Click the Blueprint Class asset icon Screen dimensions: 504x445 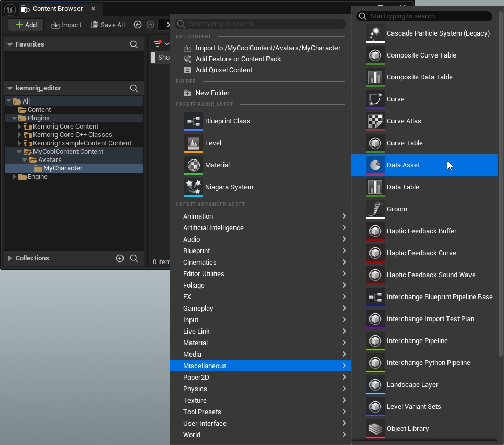coord(193,121)
